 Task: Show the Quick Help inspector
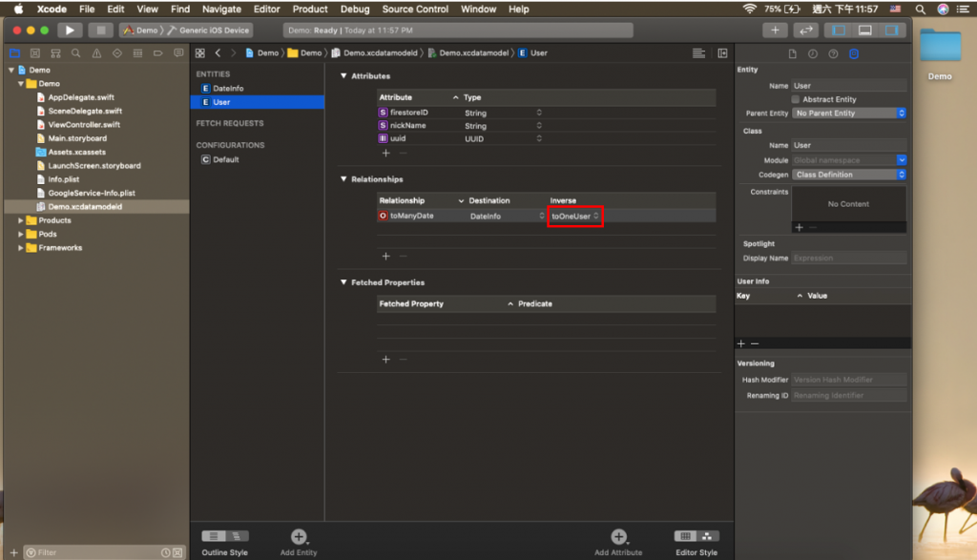click(833, 53)
